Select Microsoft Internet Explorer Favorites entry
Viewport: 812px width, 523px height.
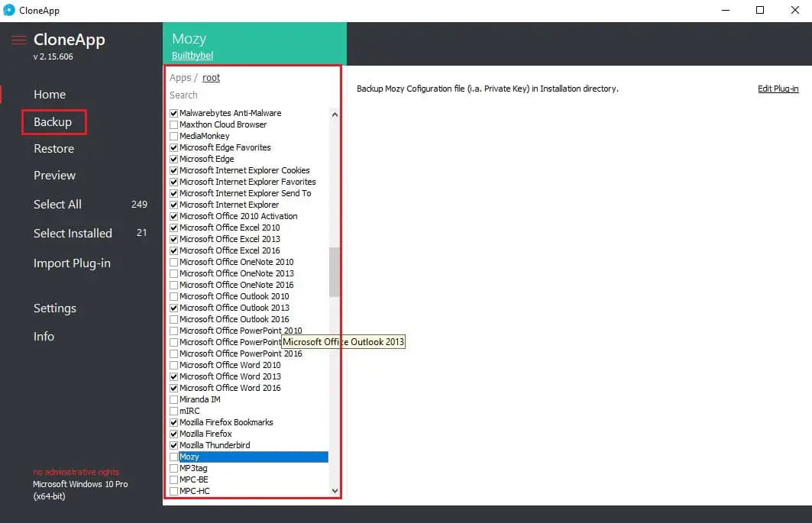pos(247,182)
